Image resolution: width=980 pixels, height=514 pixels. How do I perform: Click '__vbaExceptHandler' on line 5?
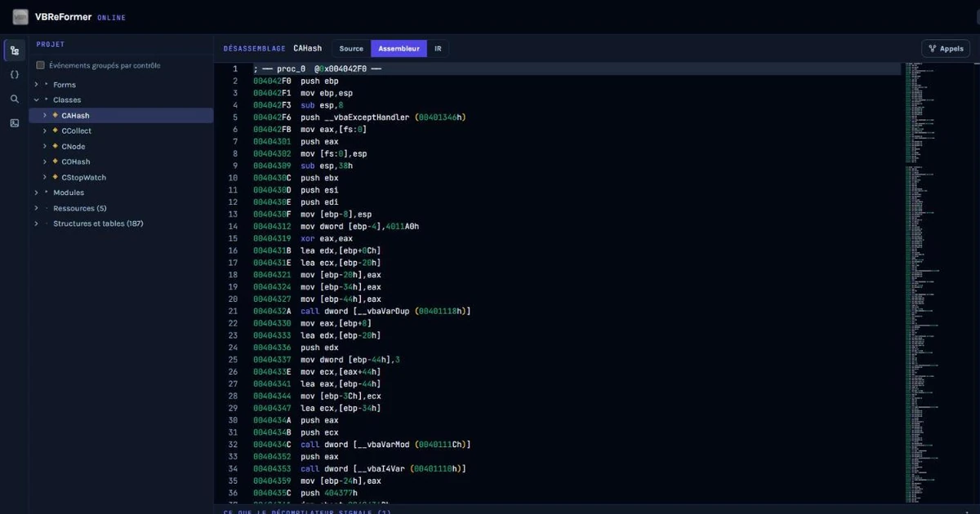(367, 117)
